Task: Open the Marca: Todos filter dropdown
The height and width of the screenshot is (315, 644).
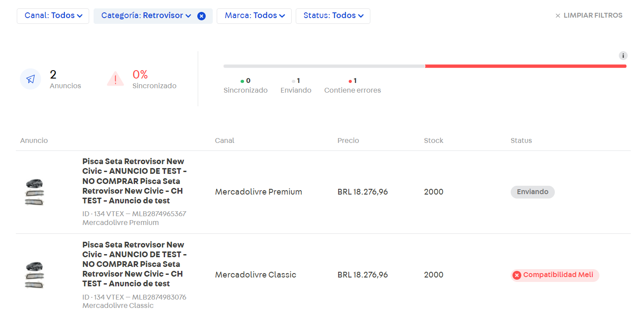Action: (x=254, y=15)
